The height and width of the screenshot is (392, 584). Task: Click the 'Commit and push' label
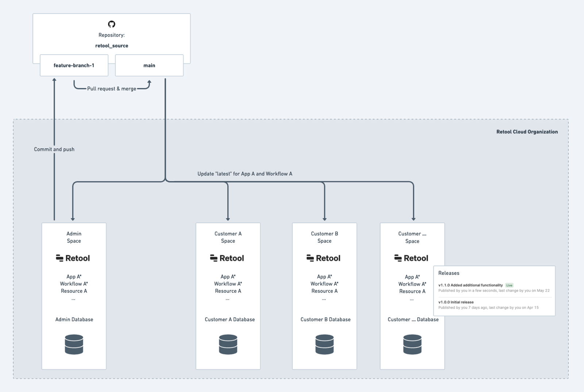coord(54,149)
